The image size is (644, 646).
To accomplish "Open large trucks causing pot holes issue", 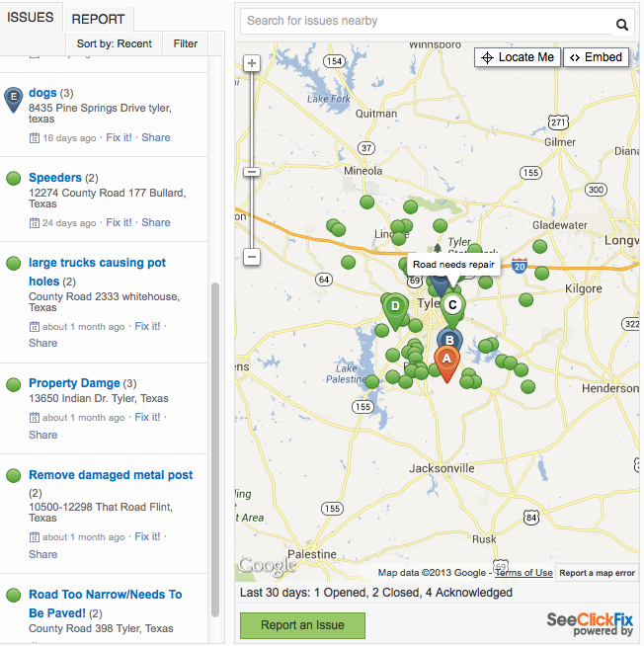I will pyautogui.click(x=97, y=272).
